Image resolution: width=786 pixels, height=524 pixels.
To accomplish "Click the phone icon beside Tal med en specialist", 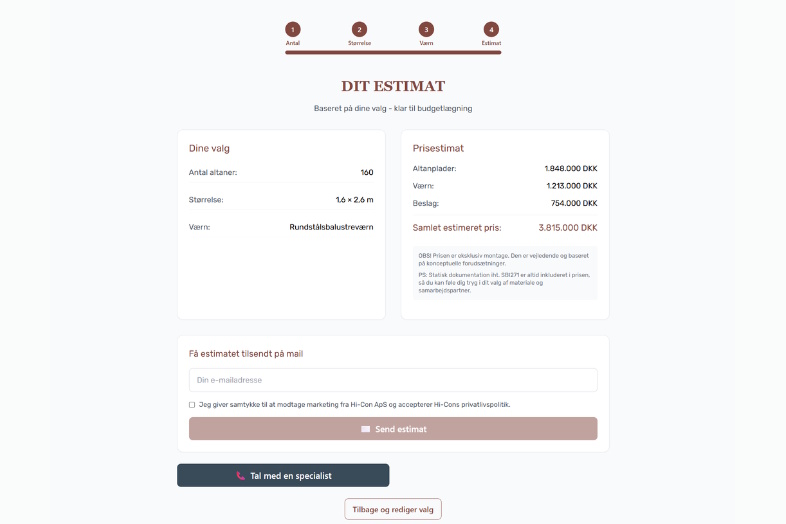I will pyautogui.click(x=241, y=476).
